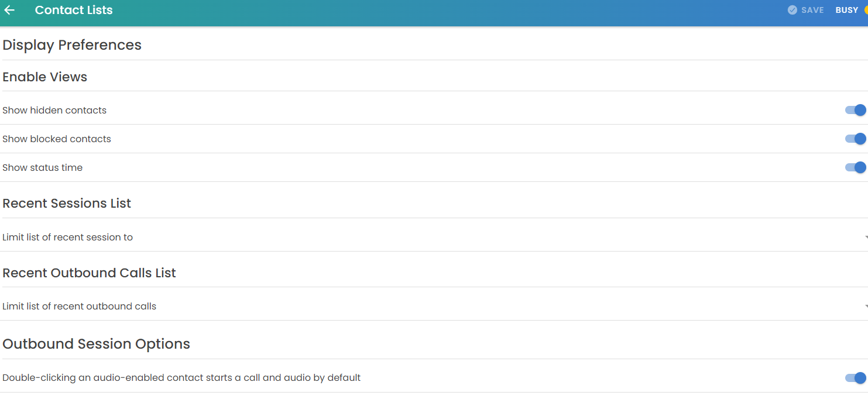Click the BUSY status label
This screenshot has width=868, height=406.
pyautogui.click(x=846, y=10)
